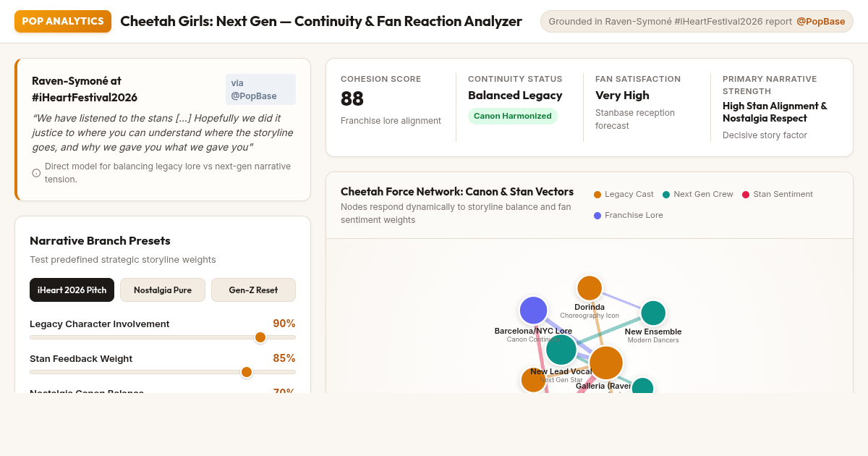Click the 'Raven-Symoné at #iHeartFestival2026' heading
Screen dimensions: 868x456
pos(85,89)
